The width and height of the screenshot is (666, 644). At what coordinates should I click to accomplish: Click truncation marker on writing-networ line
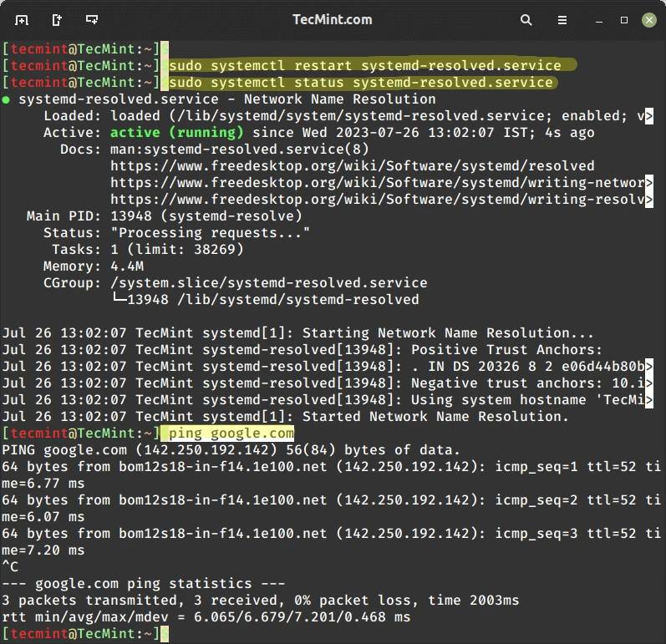point(649,183)
